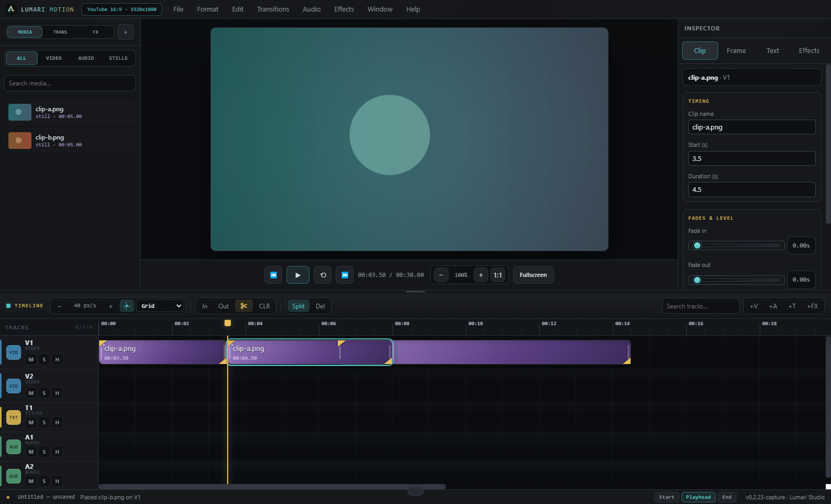Zoom out preview with minus button
This screenshot has height=504, width=831.
[x=441, y=275]
